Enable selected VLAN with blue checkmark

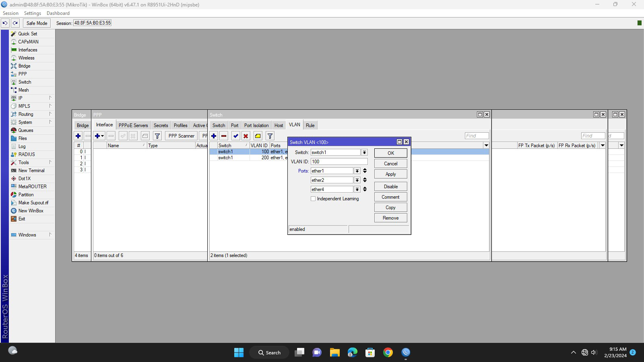pos(236,136)
